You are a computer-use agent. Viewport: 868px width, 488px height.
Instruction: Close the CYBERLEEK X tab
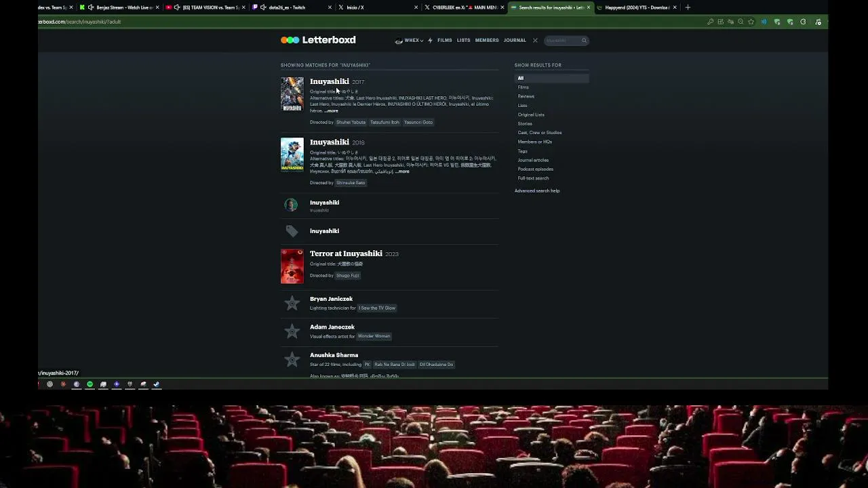click(x=502, y=7)
